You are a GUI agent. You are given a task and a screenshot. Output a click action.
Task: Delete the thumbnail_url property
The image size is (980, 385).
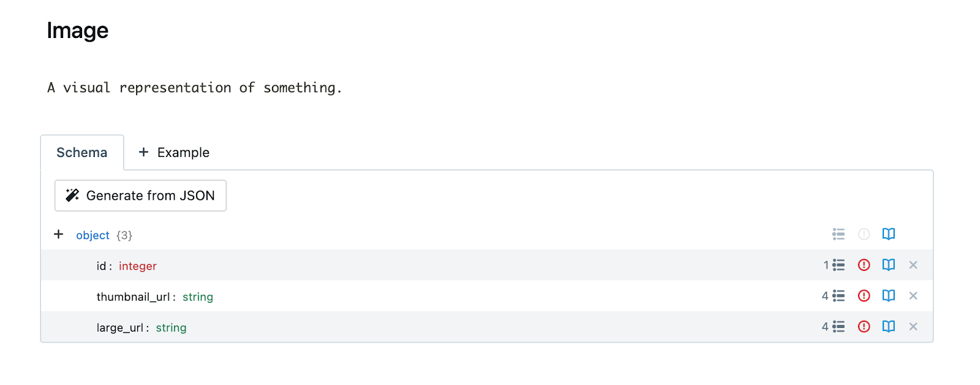coord(913,295)
